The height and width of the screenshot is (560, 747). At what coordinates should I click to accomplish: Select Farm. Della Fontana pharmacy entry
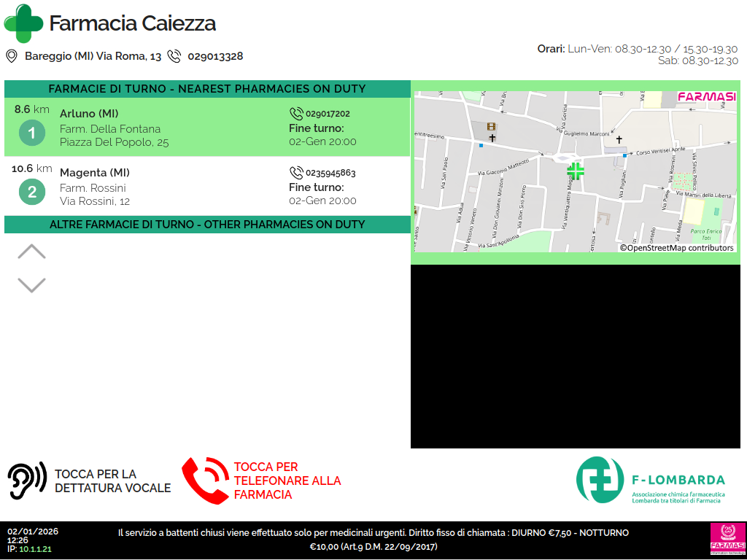[x=109, y=128]
